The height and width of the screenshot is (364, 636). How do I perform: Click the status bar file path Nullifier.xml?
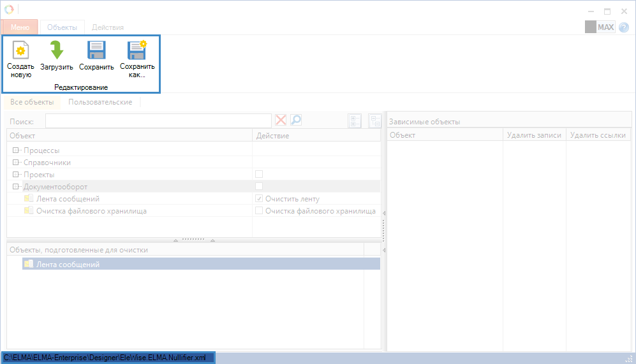[x=105, y=358]
